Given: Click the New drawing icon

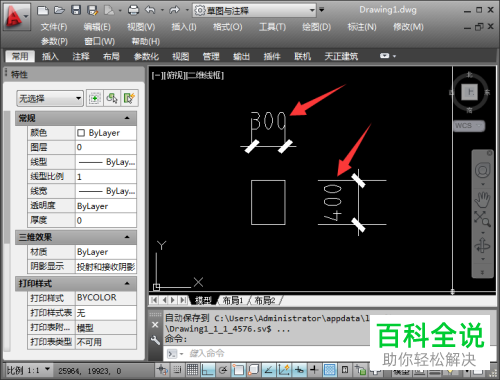Looking at the screenshot, I should (x=43, y=10).
